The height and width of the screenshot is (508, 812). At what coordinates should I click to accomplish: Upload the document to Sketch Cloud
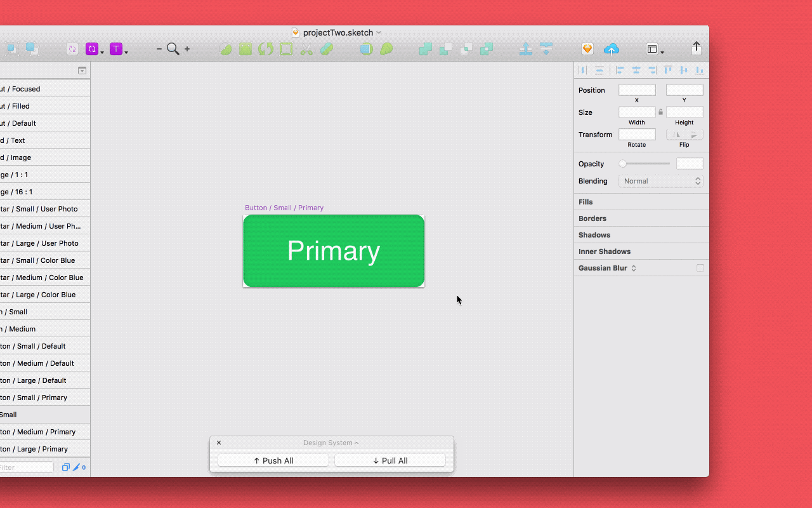[x=611, y=49]
